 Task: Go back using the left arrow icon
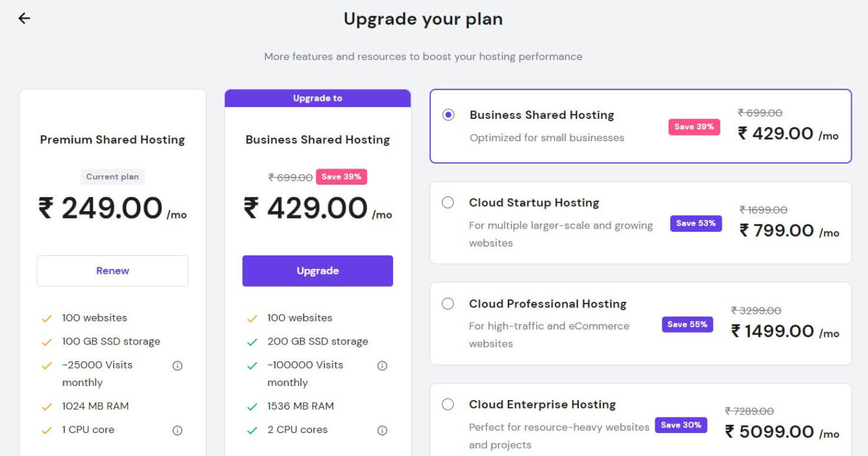click(x=24, y=19)
